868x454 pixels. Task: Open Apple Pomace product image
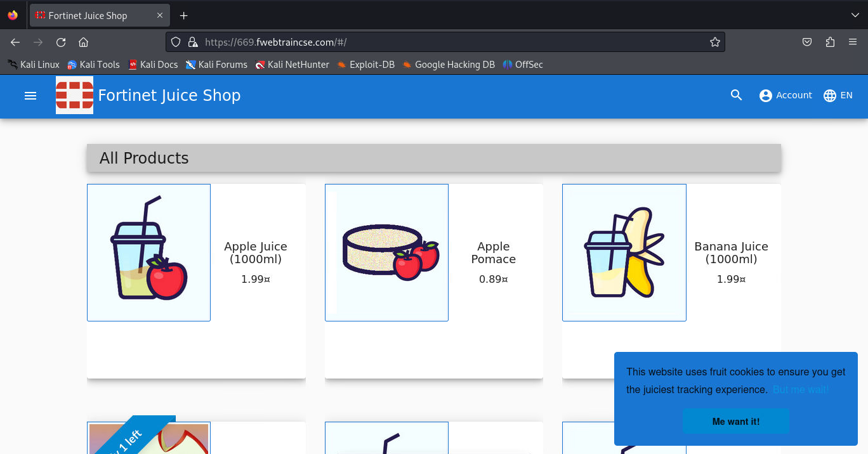tap(386, 252)
